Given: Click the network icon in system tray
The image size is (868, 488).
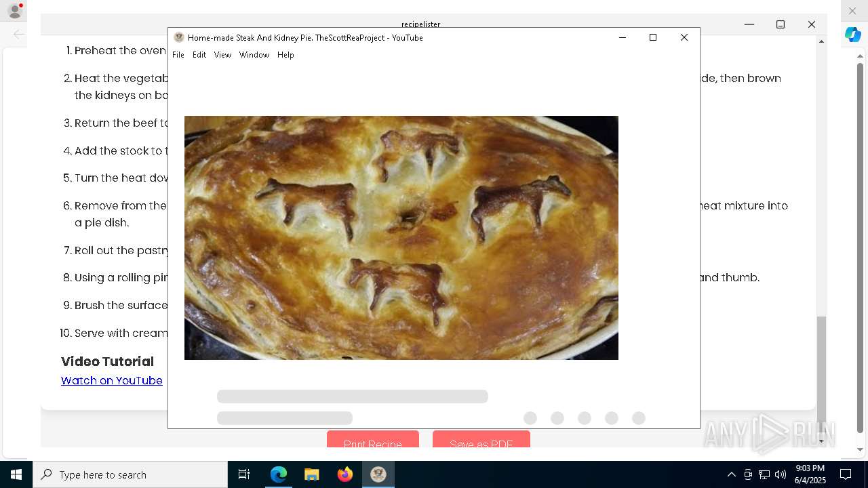Looking at the screenshot, I should (x=764, y=474).
